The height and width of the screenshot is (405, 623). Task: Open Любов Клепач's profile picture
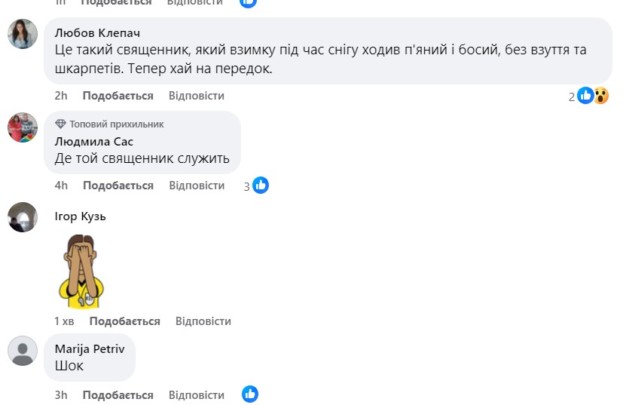coord(22,35)
